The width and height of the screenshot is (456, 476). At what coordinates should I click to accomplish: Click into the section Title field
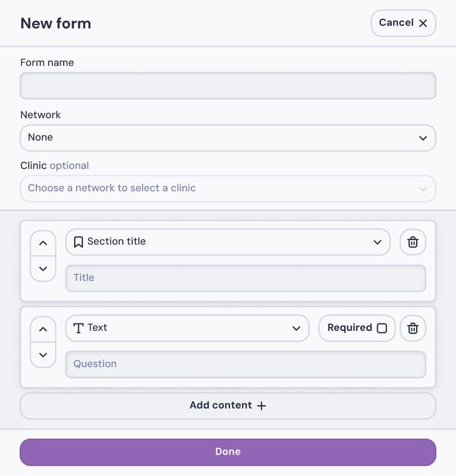(245, 278)
